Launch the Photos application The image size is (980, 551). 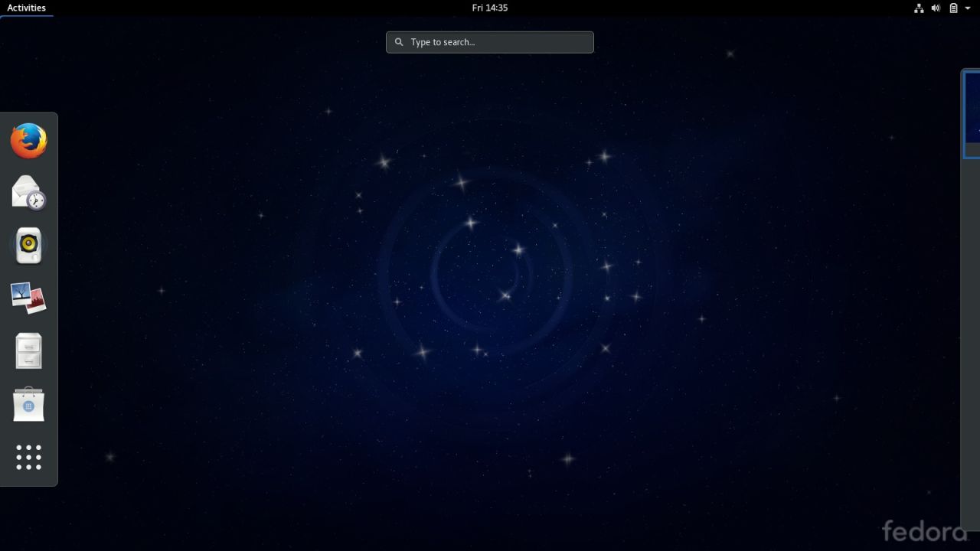tap(28, 297)
